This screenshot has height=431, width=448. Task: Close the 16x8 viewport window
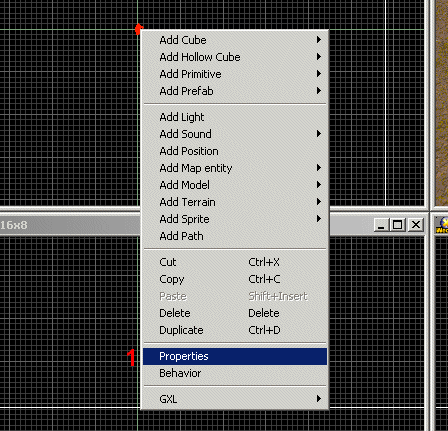[x=416, y=225]
